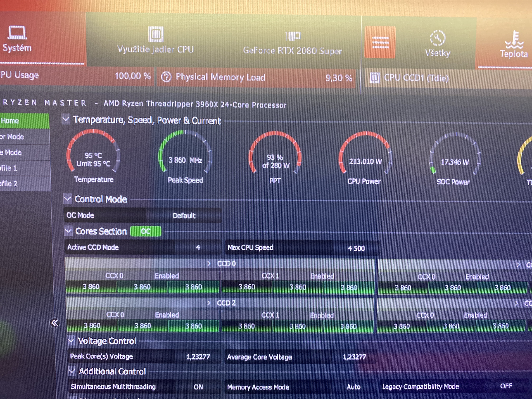Click the CPU chip icon above Využitie jadier CPU
Screen dimensions: 532x399
(x=156, y=34)
